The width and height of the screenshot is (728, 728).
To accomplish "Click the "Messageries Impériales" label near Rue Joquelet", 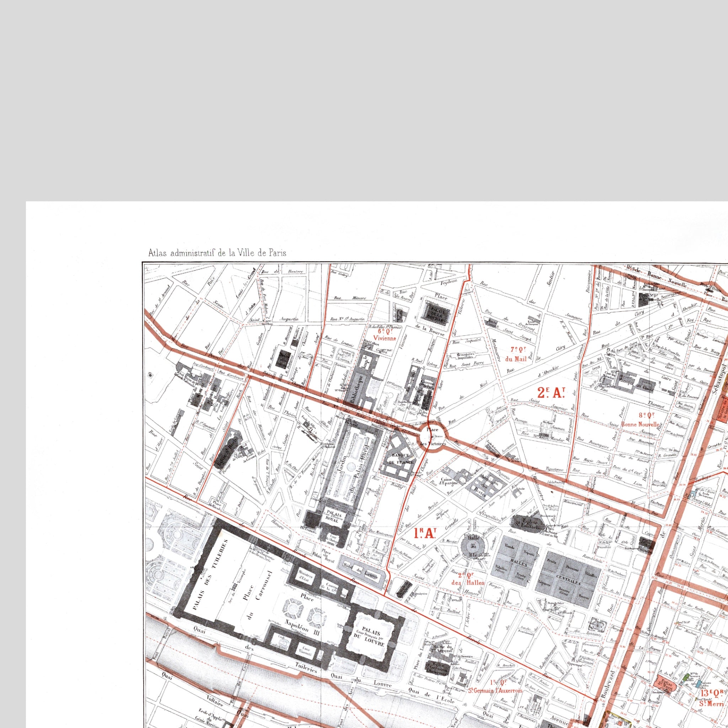I will 465,356.
